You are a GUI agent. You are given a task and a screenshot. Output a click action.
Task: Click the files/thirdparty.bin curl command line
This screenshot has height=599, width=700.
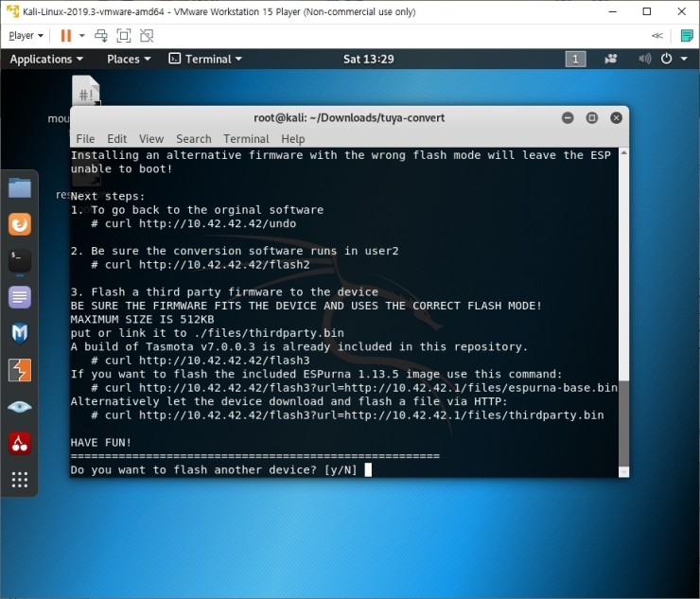point(347,415)
